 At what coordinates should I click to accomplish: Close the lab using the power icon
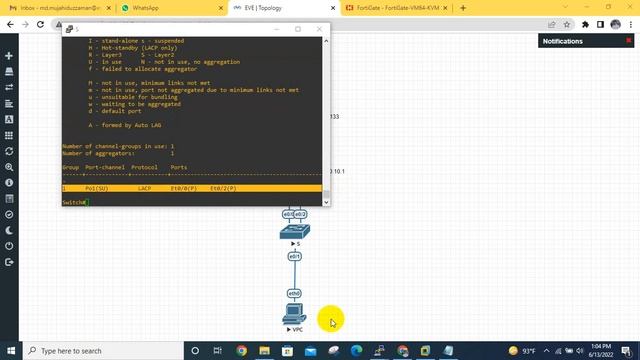[9, 246]
